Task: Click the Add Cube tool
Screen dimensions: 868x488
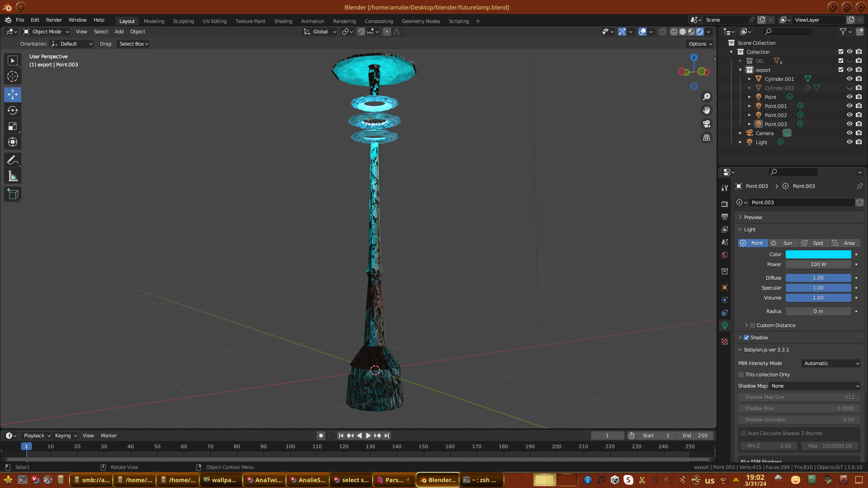Action: 13,194
